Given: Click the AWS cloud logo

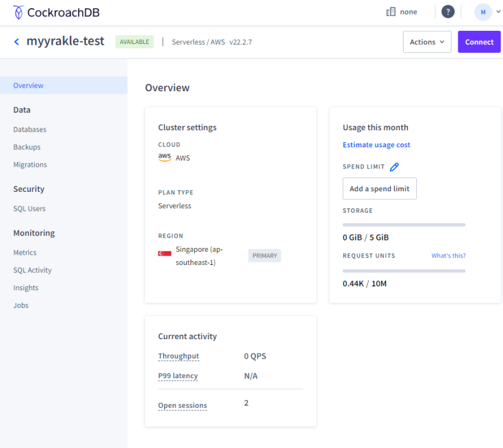Looking at the screenshot, I should pyautogui.click(x=165, y=158).
